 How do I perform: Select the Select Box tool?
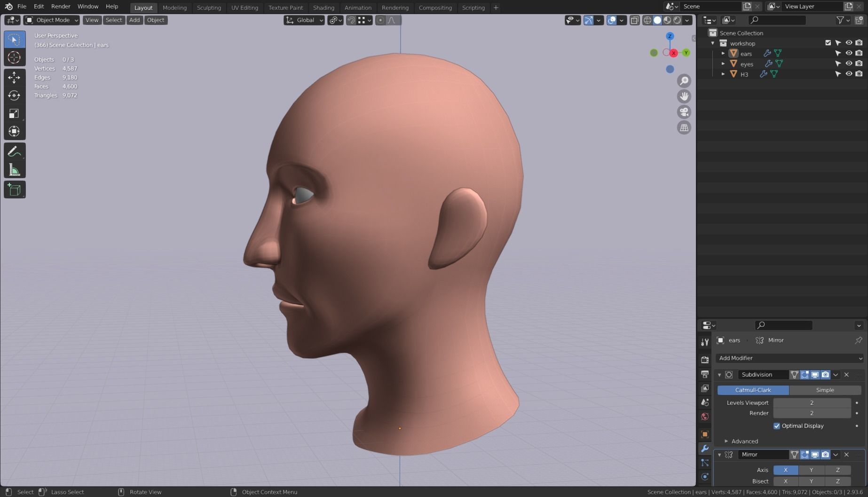coord(15,39)
